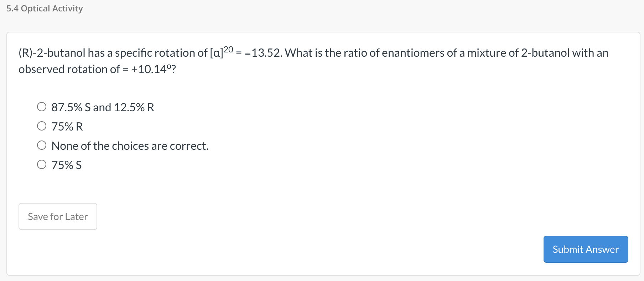
Task: Click the Submit Answer button
Action: point(585,249)
